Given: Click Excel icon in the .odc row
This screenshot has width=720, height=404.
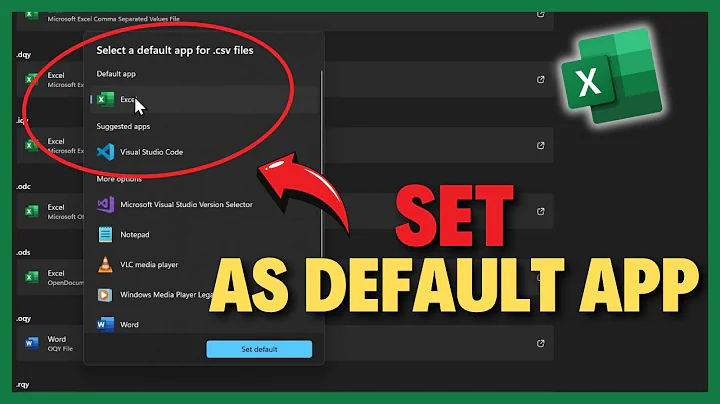Looking at the screenshot, I should point(31,212).
